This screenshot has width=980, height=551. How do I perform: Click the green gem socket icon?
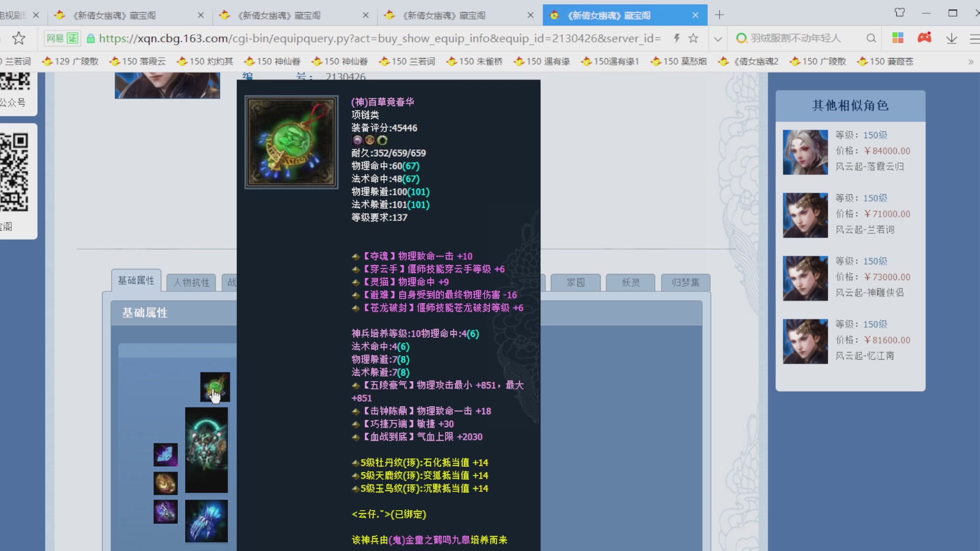click(x=382, y=140)
